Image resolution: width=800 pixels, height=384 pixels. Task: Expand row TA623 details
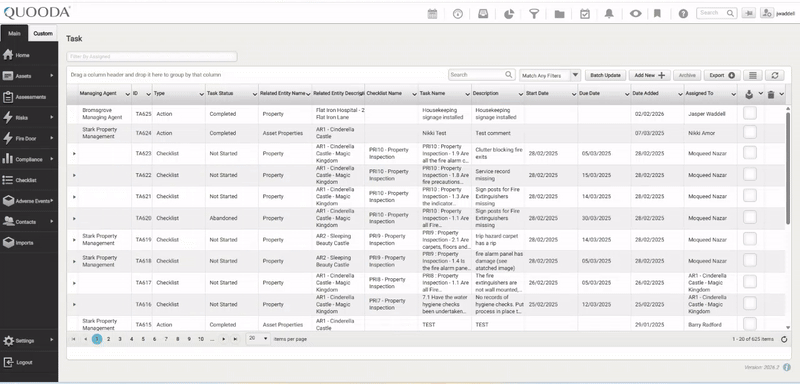tap(74, 153)
